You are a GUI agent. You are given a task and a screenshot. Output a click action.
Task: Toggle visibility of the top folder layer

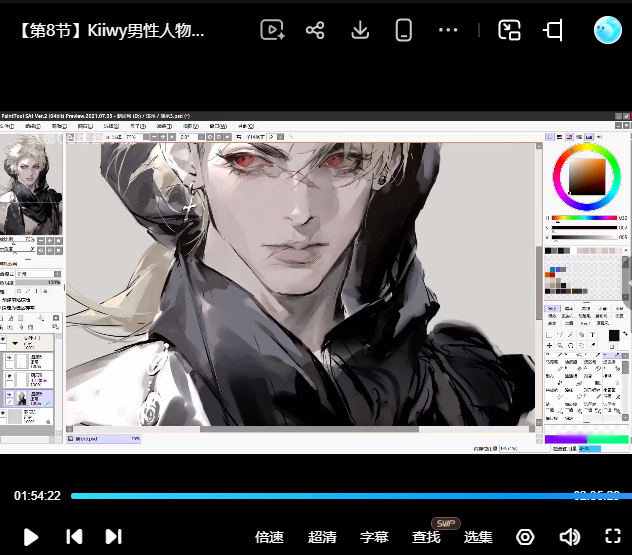[2, 339]
